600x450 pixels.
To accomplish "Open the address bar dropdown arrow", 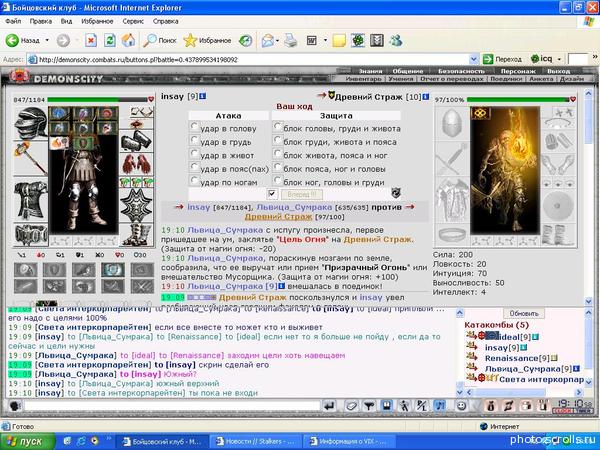I will coord(474,59).
